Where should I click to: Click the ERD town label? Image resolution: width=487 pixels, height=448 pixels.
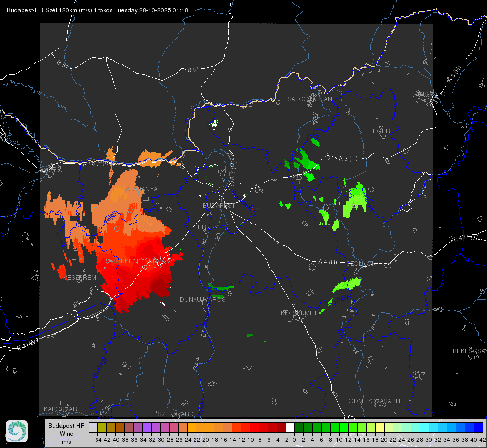click(x=204, y=227)
